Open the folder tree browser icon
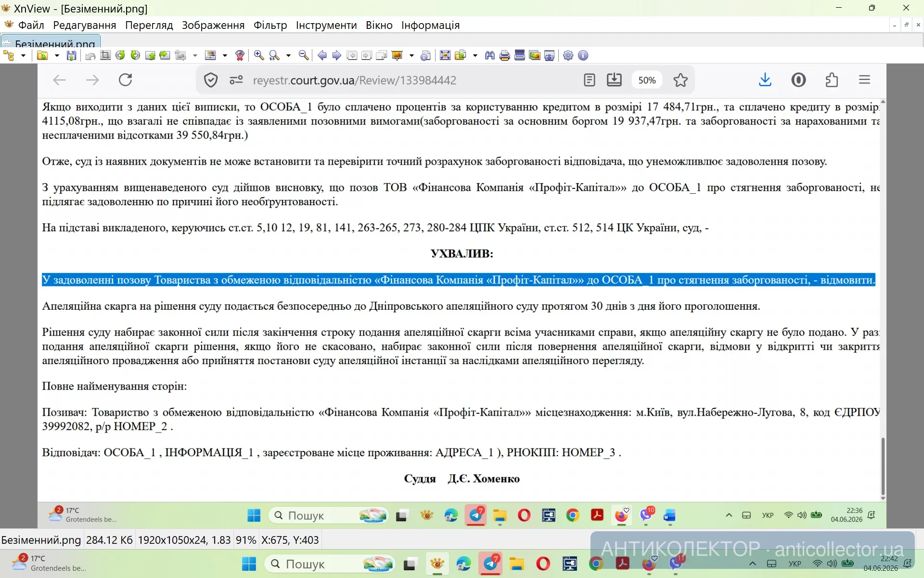 9,55
